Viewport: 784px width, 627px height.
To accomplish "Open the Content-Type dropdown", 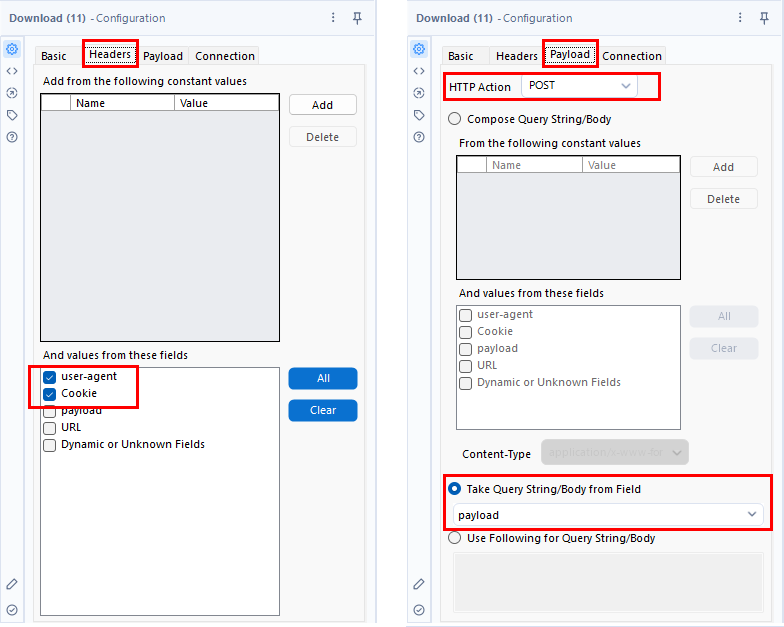I will point(615,452).
